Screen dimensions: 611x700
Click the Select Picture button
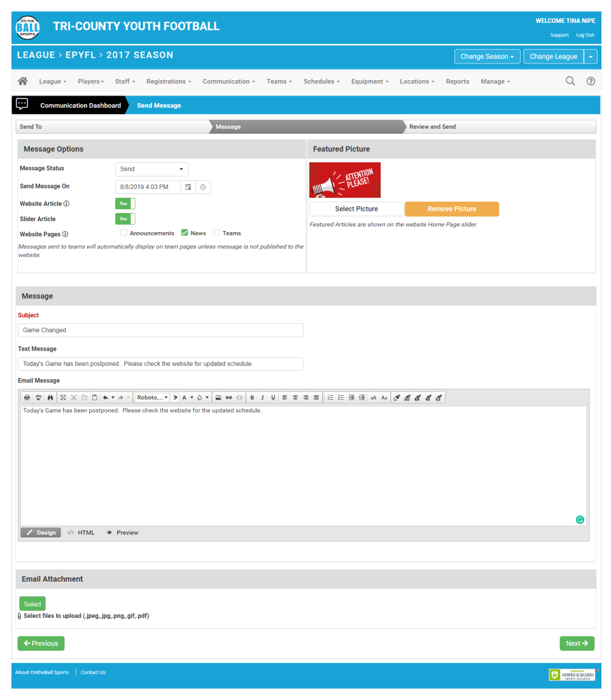coord(356,209)
